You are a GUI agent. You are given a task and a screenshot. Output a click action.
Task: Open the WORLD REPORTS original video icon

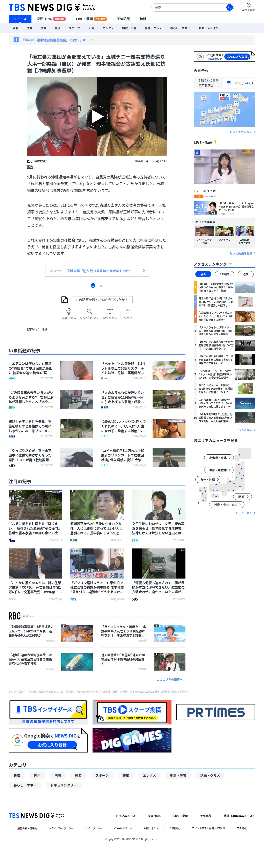tap(244, 231)
